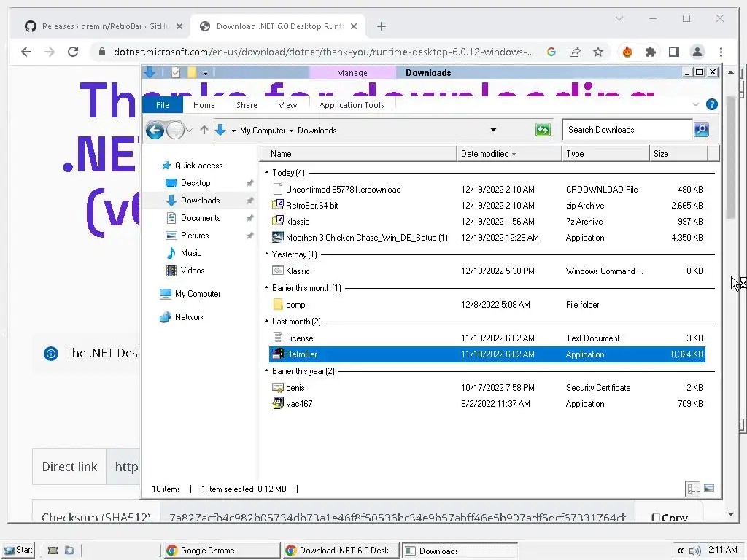Click the Downloads taskbar button
Screen dimensions: 747x560
(x=460, y=551)
